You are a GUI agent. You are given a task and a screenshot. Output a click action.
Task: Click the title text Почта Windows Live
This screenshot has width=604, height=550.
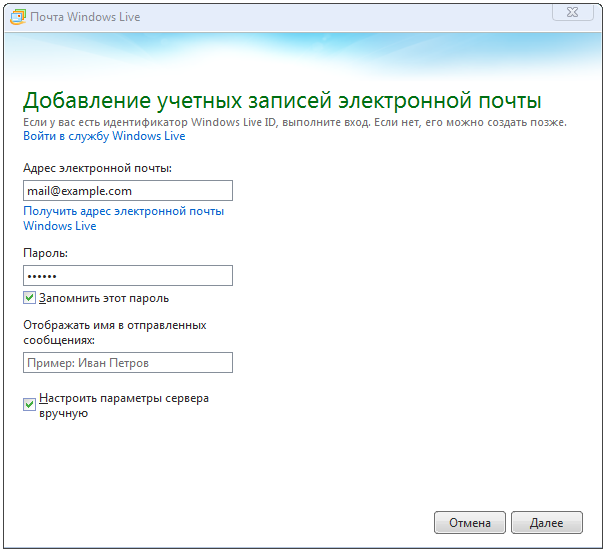tap(85, 17)
